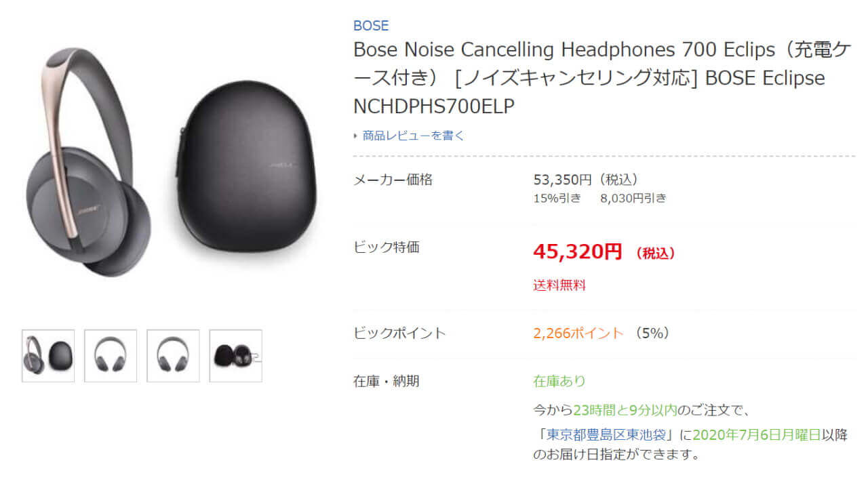Click the green 在庫あり stock status
868x488 pixels.
pyautogui.click(x=559, y=381)
